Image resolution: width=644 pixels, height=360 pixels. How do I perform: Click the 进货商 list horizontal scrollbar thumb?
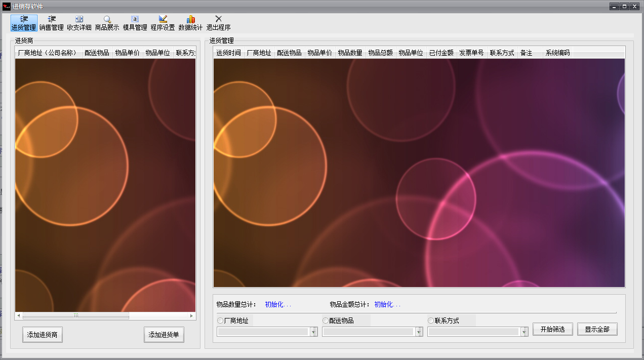[x=76, y=315]
